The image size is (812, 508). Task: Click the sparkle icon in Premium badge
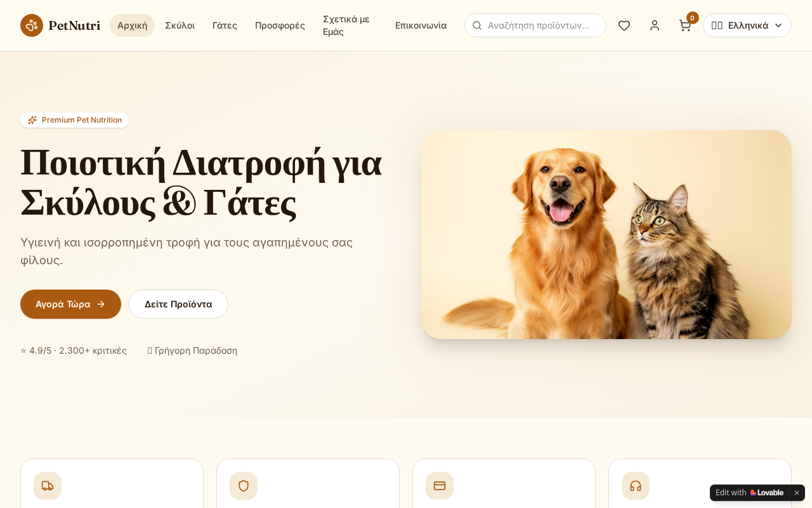[x=32, y=120]
